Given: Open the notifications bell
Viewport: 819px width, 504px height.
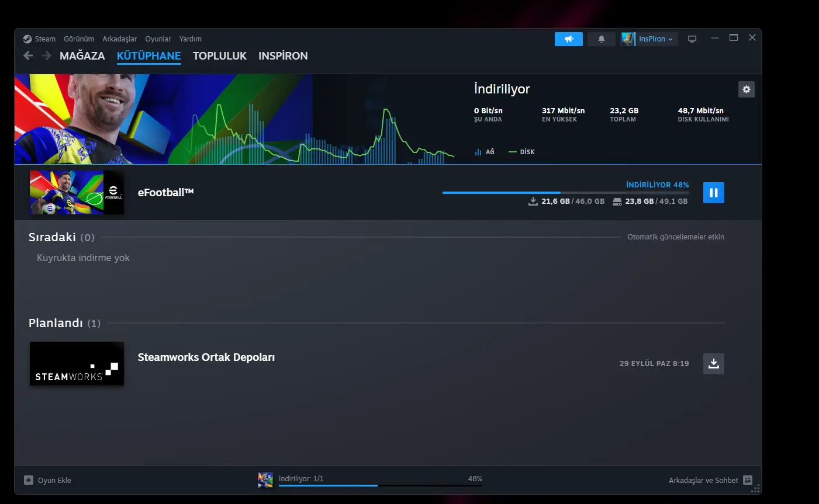Looking at the screenshot, I should pyautogui.click(x=601, y=39).
